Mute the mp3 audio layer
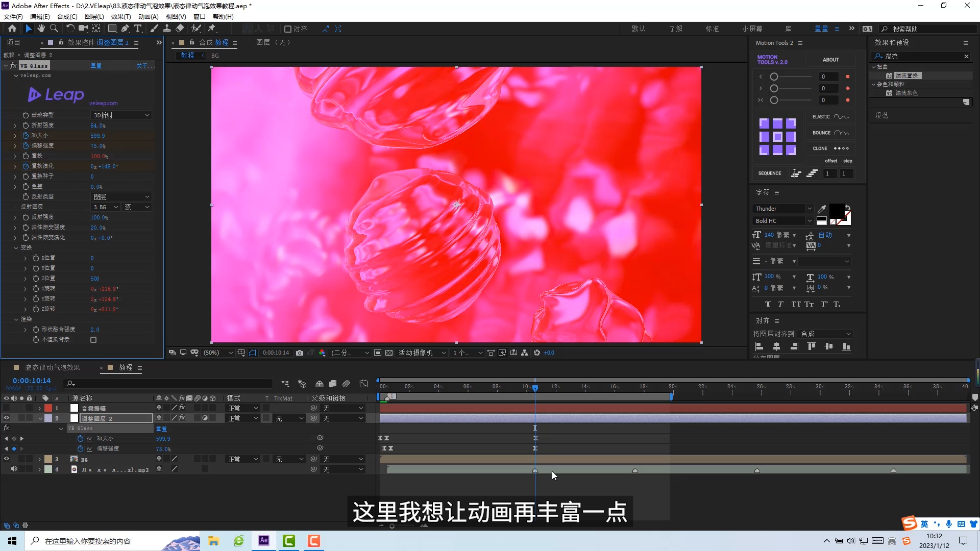The height and width of the screenshot is (551, 980). (x=14, y=469)
